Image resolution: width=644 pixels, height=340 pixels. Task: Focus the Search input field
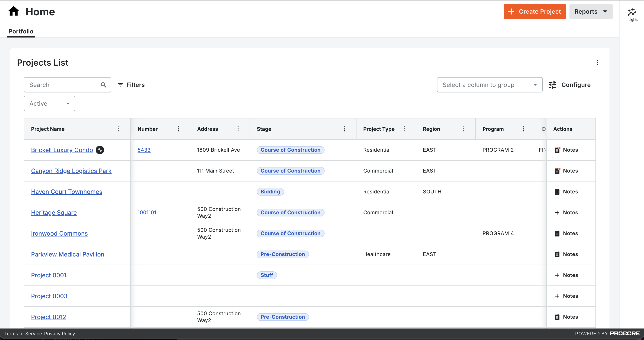pos(62,85)
